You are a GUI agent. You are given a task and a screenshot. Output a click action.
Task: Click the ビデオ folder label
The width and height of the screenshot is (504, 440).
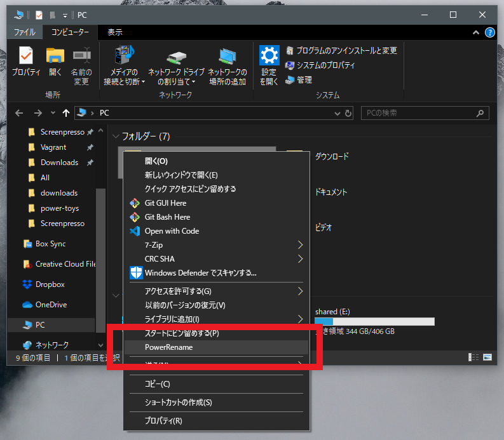click(324, 228)
